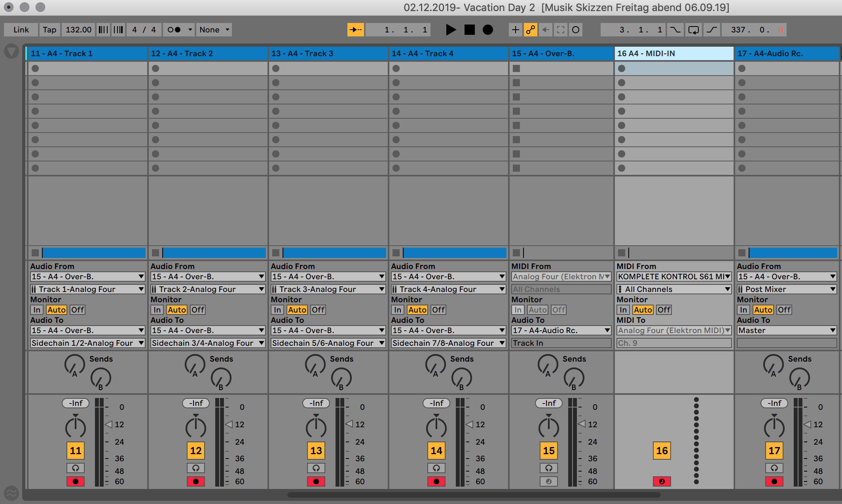Click the Stop button in transport

click(469, 30)
